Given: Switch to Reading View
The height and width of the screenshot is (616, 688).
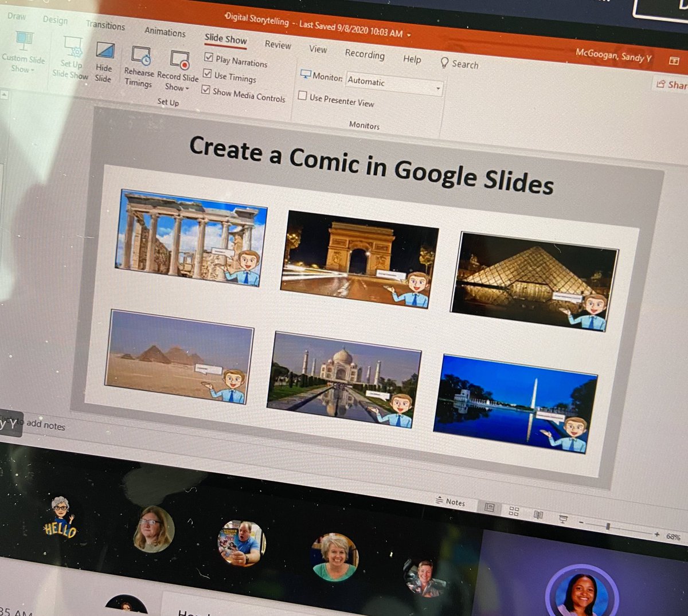Looking at the screenshot, I should click(x=538, y=515).
